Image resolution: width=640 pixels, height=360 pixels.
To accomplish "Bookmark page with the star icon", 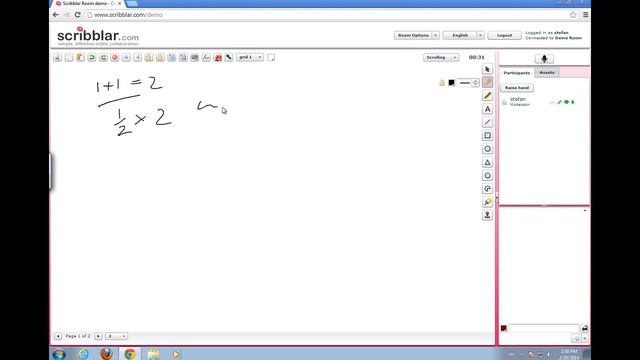I will point(573,15).
